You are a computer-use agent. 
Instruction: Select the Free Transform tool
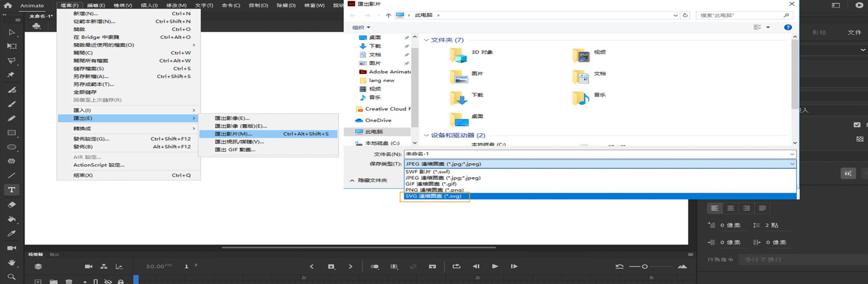pos(12,46)
